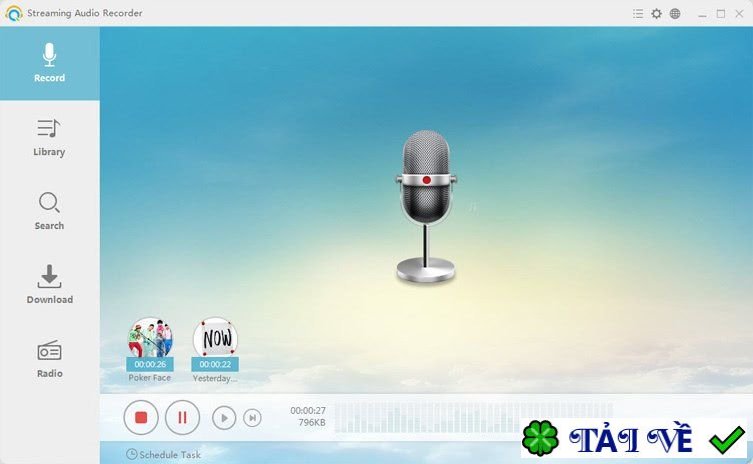Go to the Search section

[49, 211]
